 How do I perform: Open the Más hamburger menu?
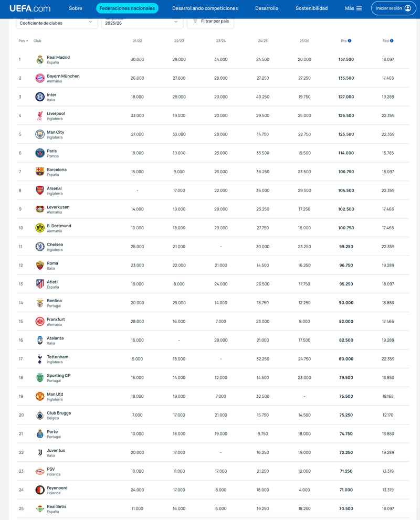353,8
